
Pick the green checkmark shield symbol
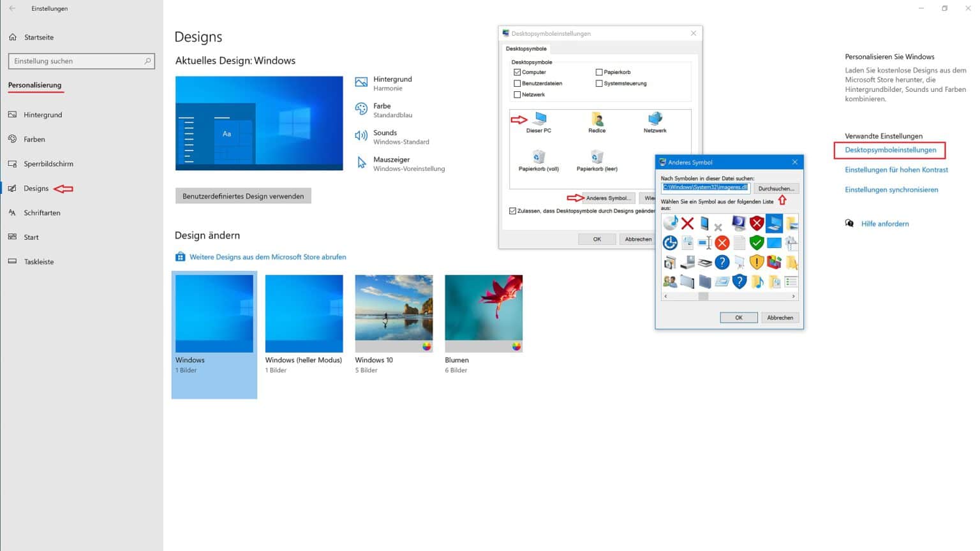click(757, 243)
